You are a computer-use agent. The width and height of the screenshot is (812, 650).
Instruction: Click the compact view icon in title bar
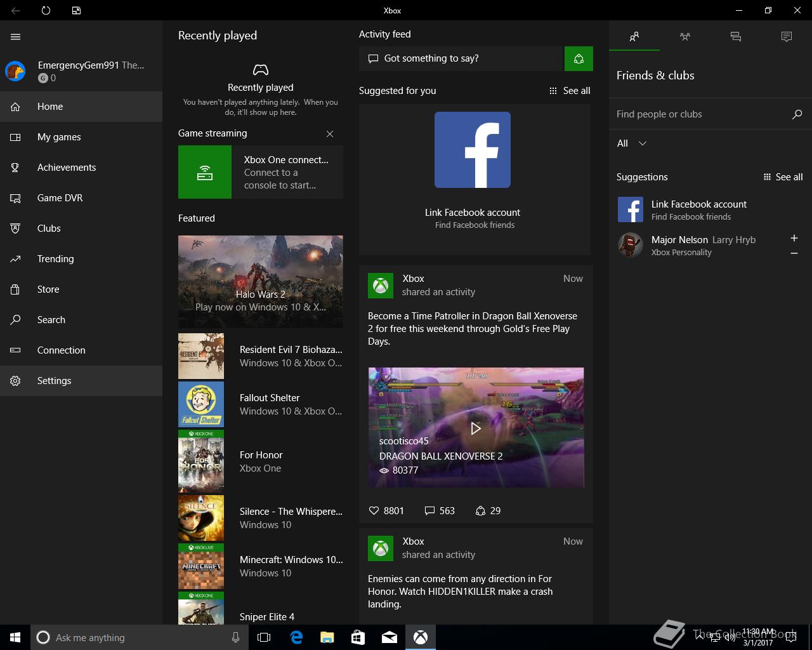click(76, 10)
